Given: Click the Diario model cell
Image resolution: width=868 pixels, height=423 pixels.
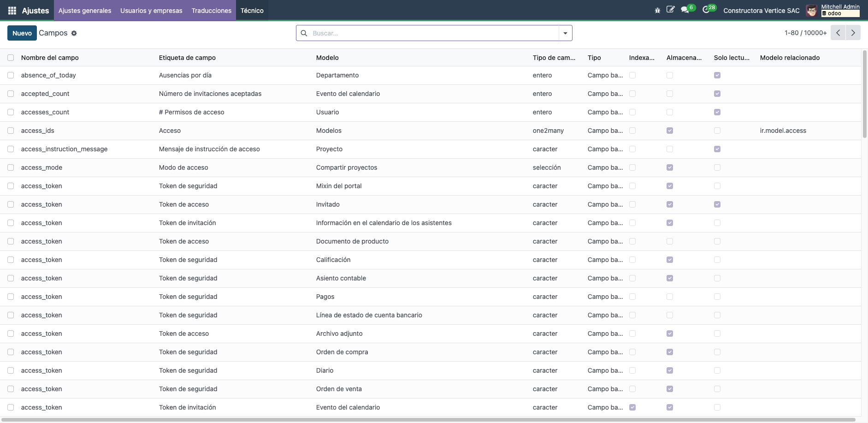Looking at the screenshot, I should 325,370.
